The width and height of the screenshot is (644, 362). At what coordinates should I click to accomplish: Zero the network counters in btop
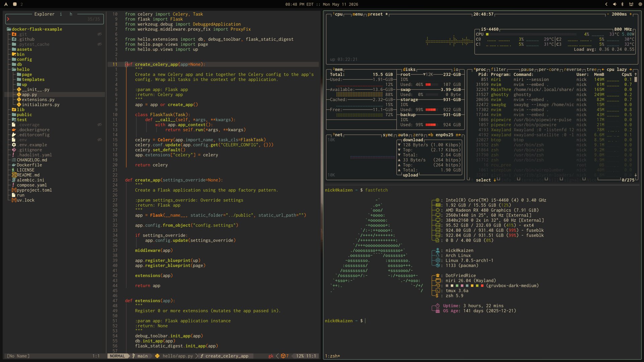[418, 135]
